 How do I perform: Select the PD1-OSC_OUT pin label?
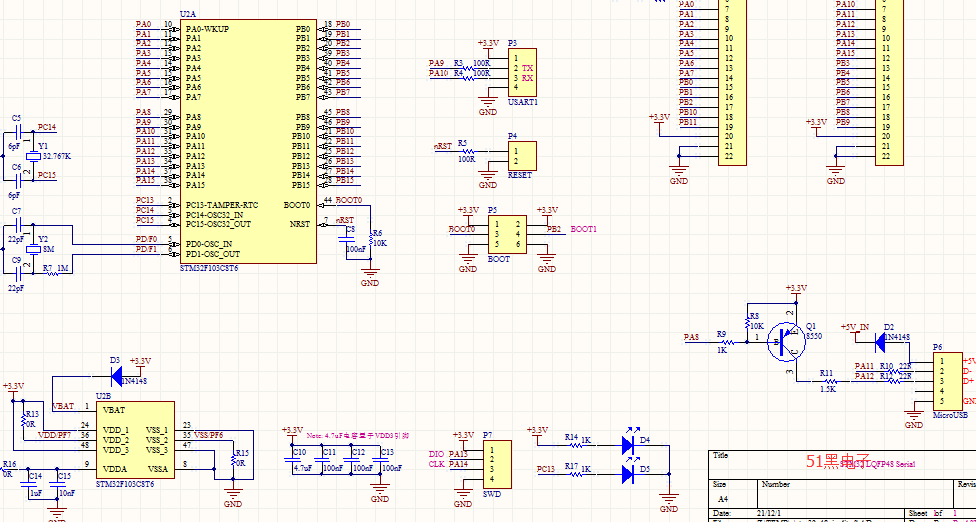click(x=212, y=254)
